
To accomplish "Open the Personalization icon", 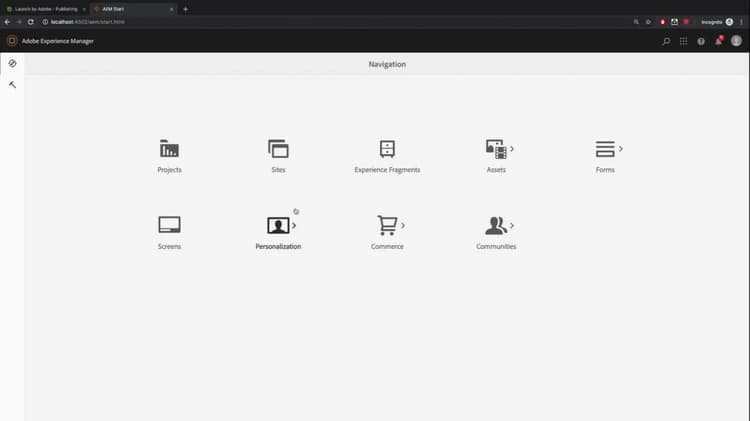I will pos(278,225).
